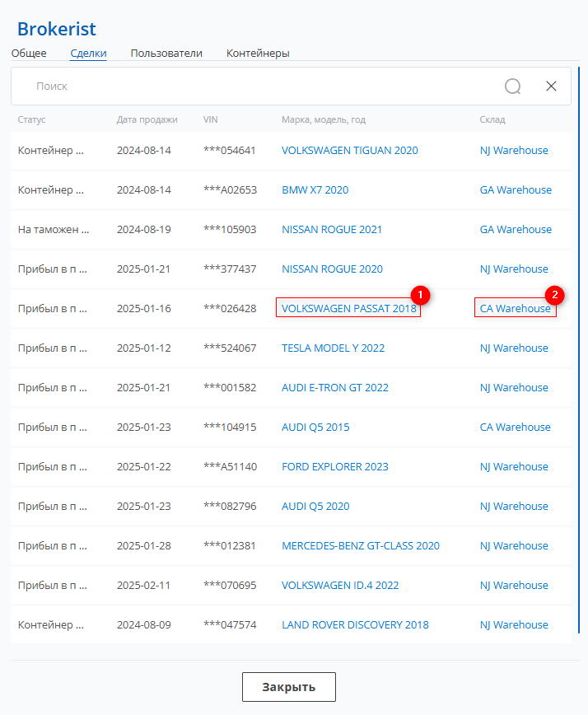
Task: Open AUDI E-TRON GT 2022 link
Action: coord(335,388)
